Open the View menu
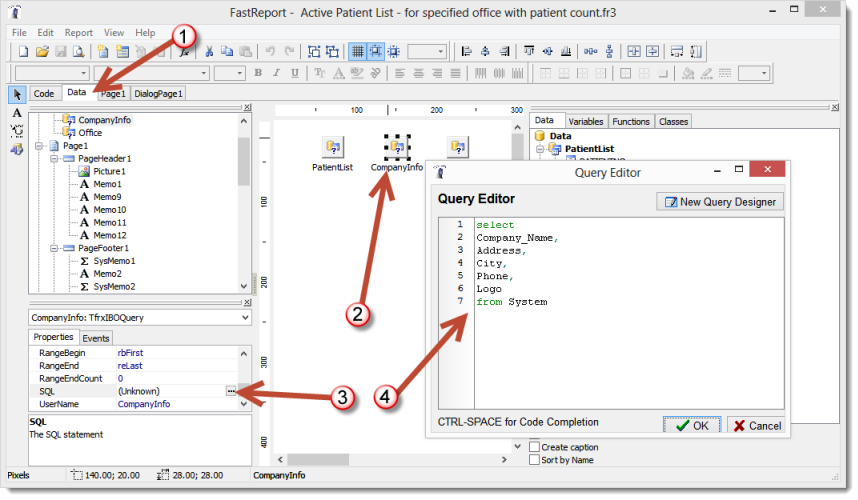This screenshot has width=858, height=500. tap(114, 33)
